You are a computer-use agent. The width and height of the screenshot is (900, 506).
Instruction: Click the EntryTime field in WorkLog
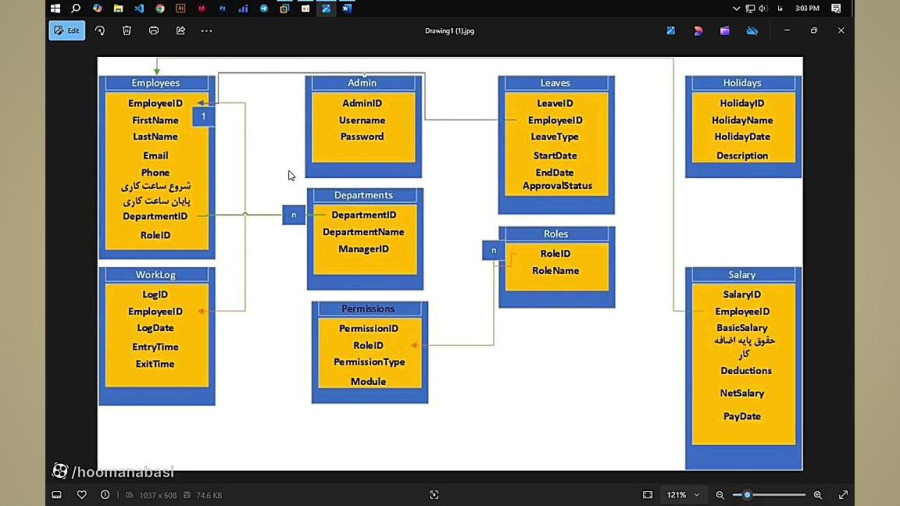point(155,347)
